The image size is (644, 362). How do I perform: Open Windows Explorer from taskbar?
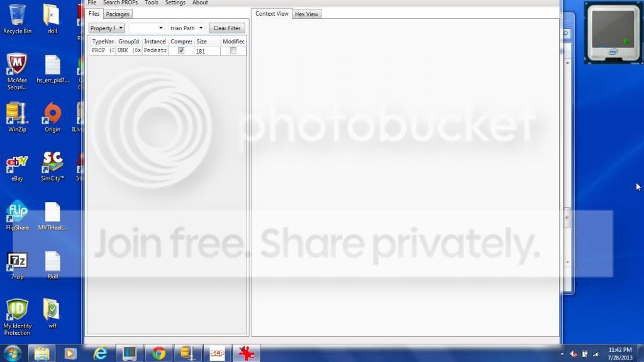42,354
